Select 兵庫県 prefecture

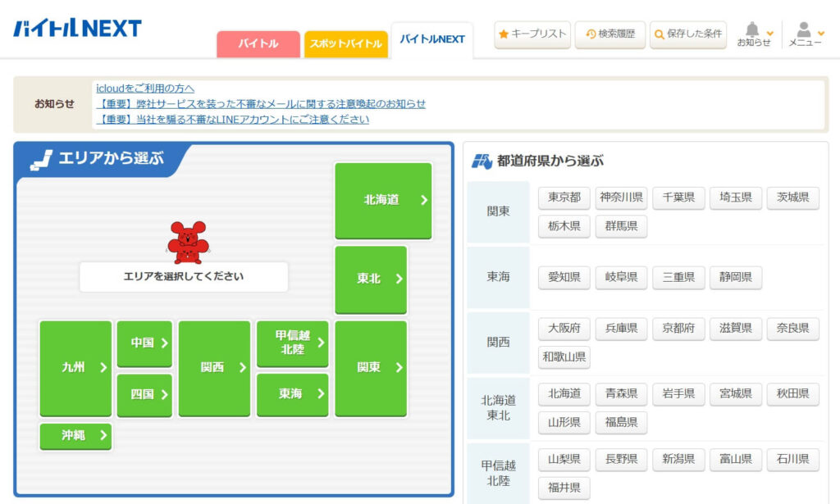(x=622, y=329)
